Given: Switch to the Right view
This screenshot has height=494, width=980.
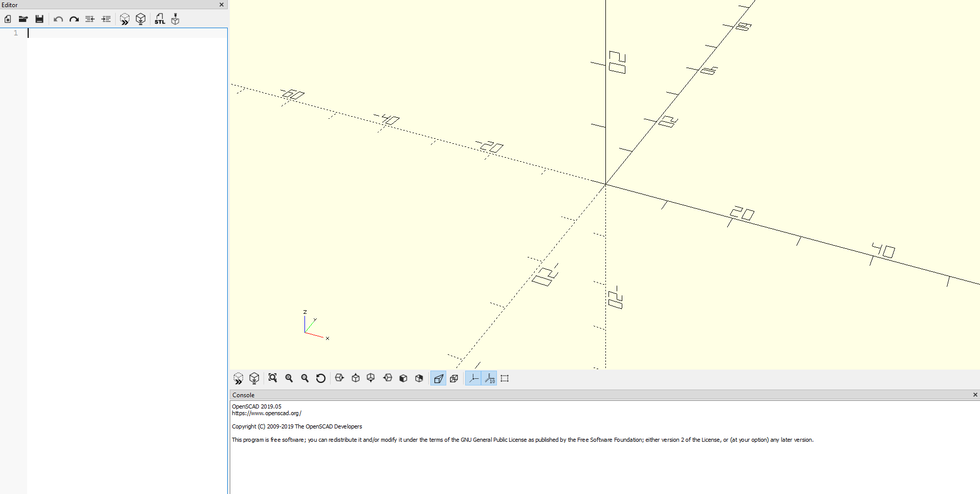Looking at the screenshot, I should pos(339,378).
